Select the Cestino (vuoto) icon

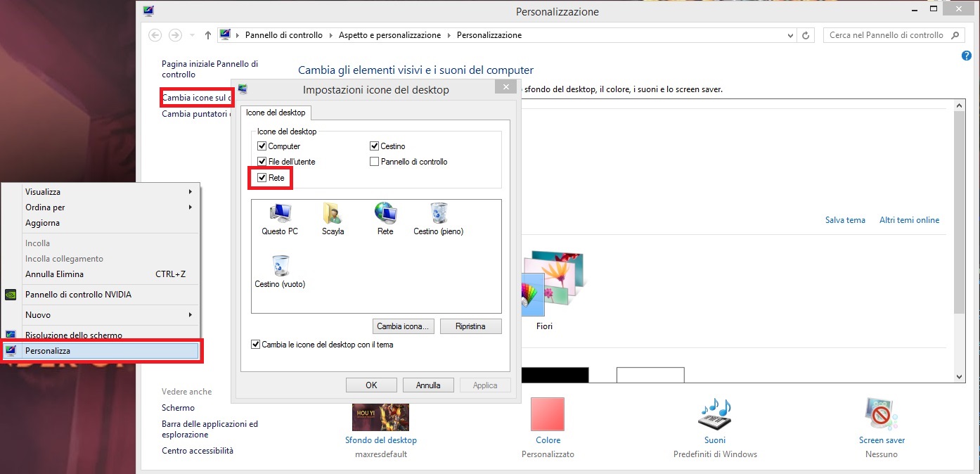(x=280, y=267)
